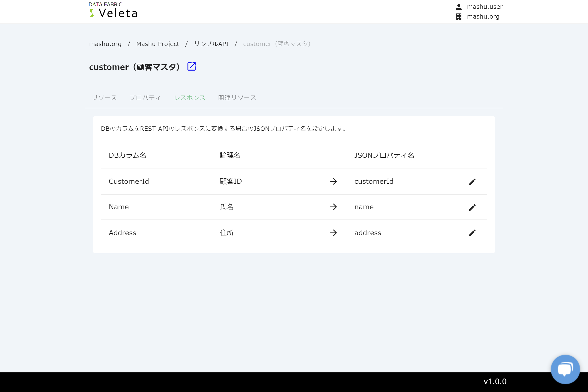Click the Name column row cell
Viewport: 588px width, 392px height.
(x=119, y=207)
